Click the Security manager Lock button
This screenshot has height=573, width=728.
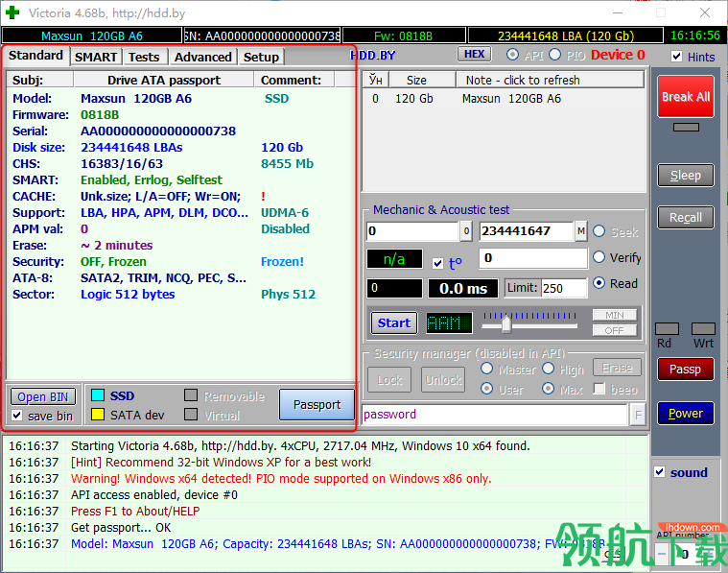pyautogui.click(x=389, y=380)
